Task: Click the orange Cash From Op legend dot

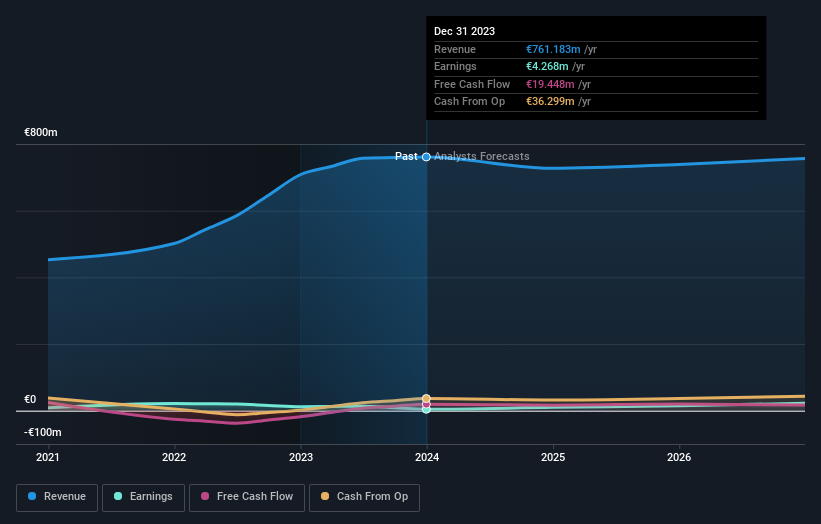Action: pyautogui.click(x=325, y=496)
